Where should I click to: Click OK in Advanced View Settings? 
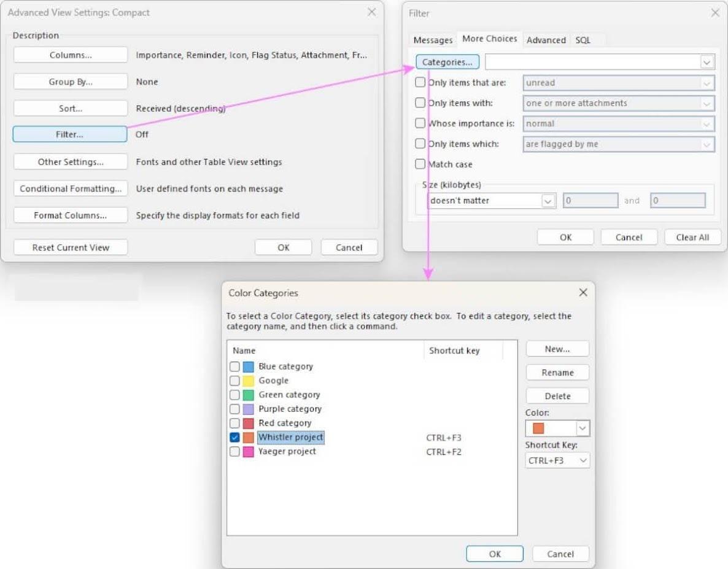[x=283, y=247]
